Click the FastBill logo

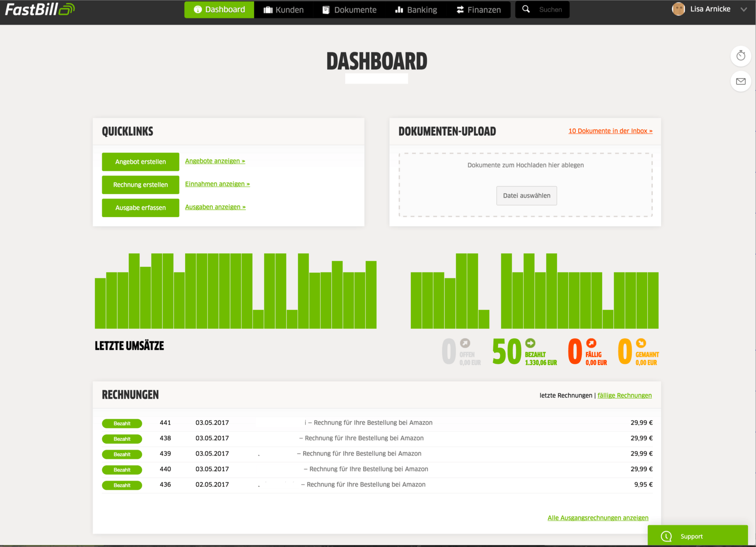pyautogui.click(x=40, y=9)
